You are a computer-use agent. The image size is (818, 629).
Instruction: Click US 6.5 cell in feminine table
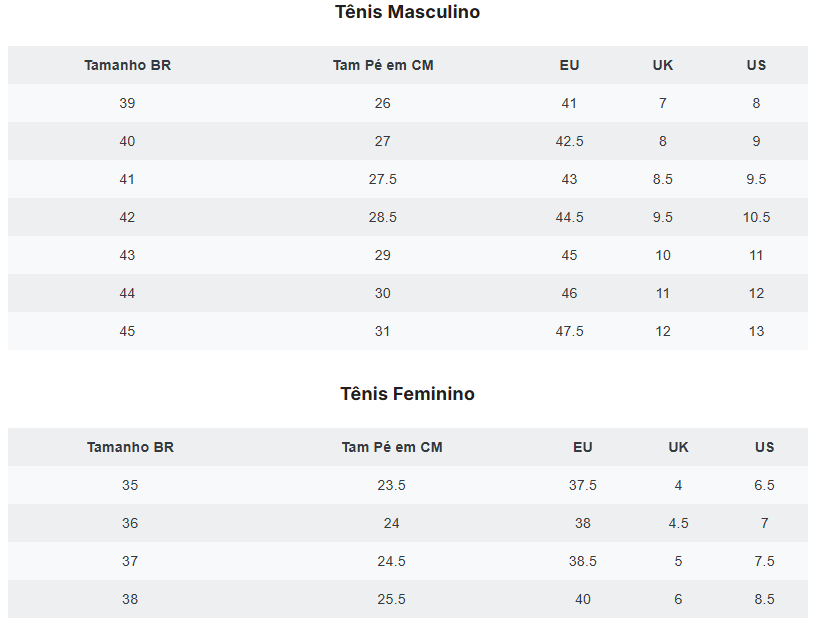click(764, 485)
